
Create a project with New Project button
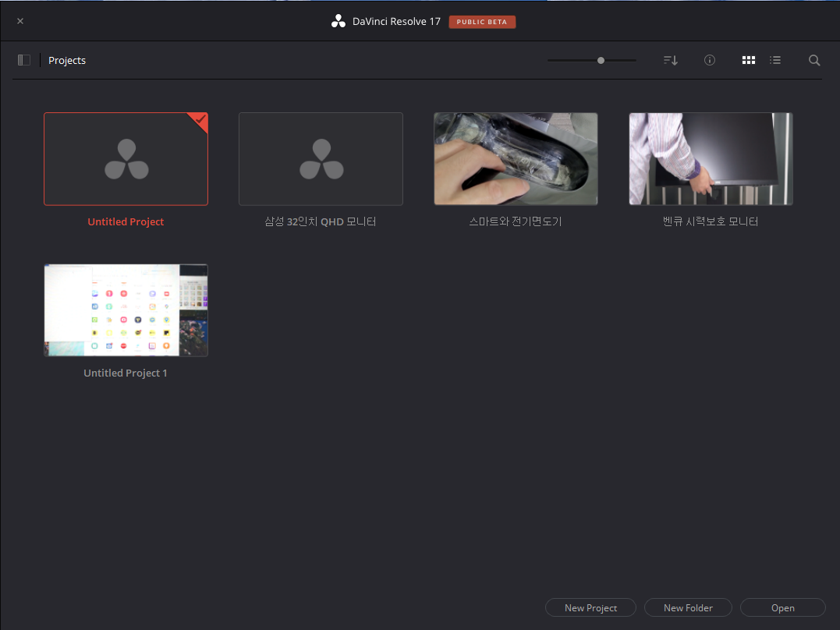click(x=590, y=607)
